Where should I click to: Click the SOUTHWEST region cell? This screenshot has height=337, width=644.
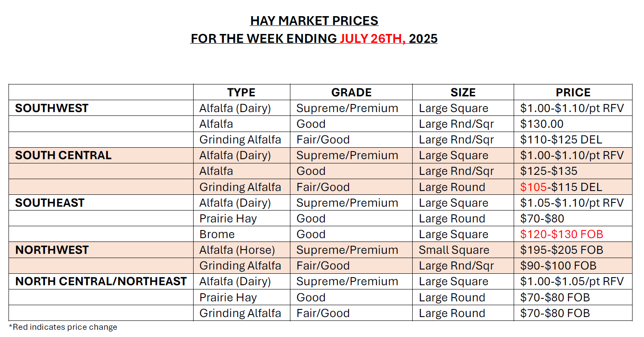tap(52, 108)
